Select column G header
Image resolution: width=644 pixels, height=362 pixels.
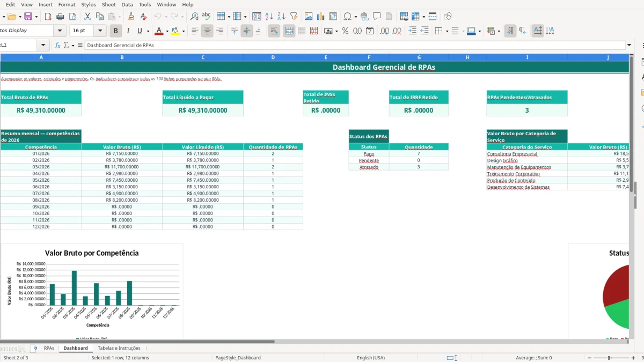419,57
